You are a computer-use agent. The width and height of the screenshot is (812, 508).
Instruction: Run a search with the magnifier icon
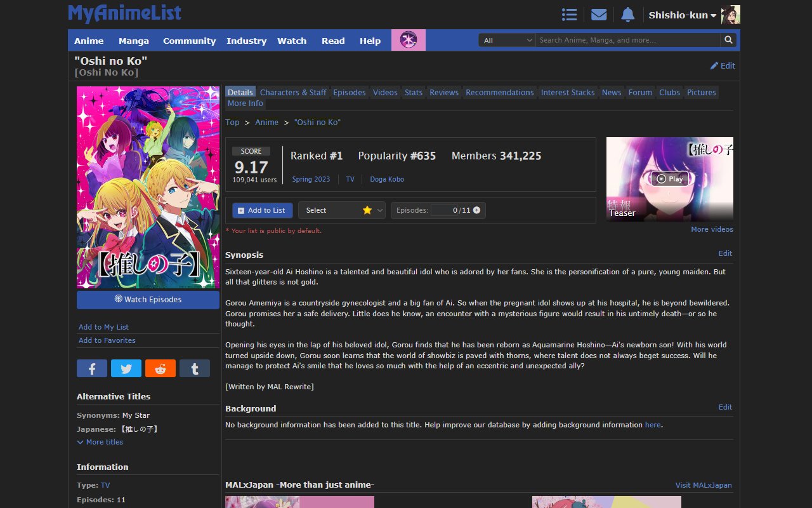click(728, 39)
